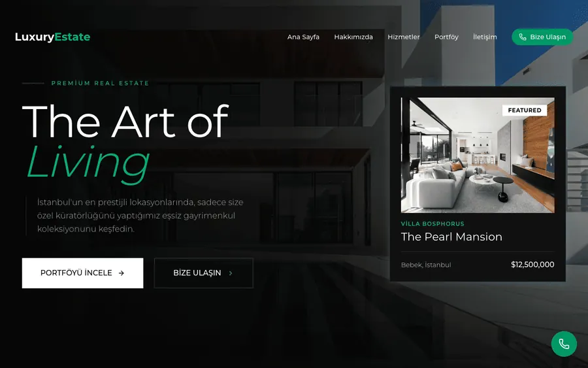Click the FEATURED badge on the listing

(x=524, y=110)
